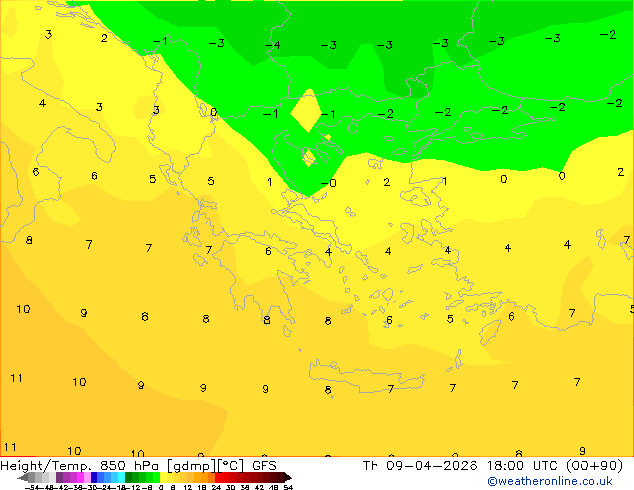The width and height of the screenshot is (634, 490).
Task: Click the '[°C]' unit label
Action: [230, 466]
